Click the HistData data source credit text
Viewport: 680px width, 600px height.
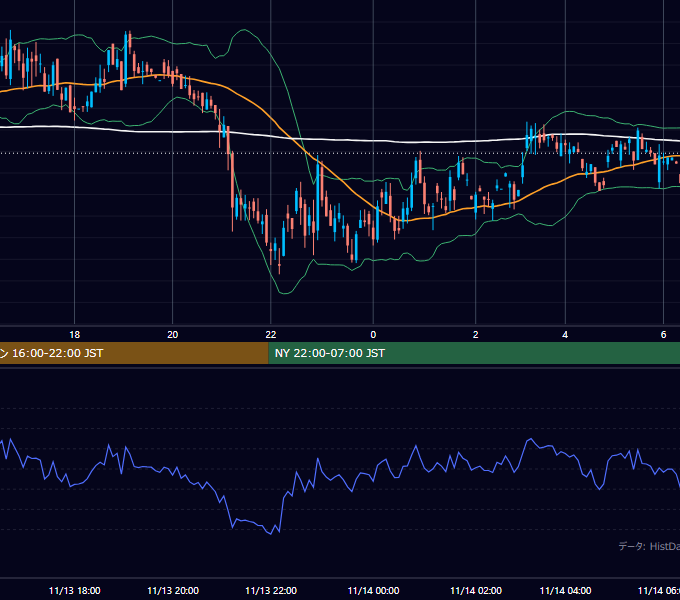pos(649,546)
